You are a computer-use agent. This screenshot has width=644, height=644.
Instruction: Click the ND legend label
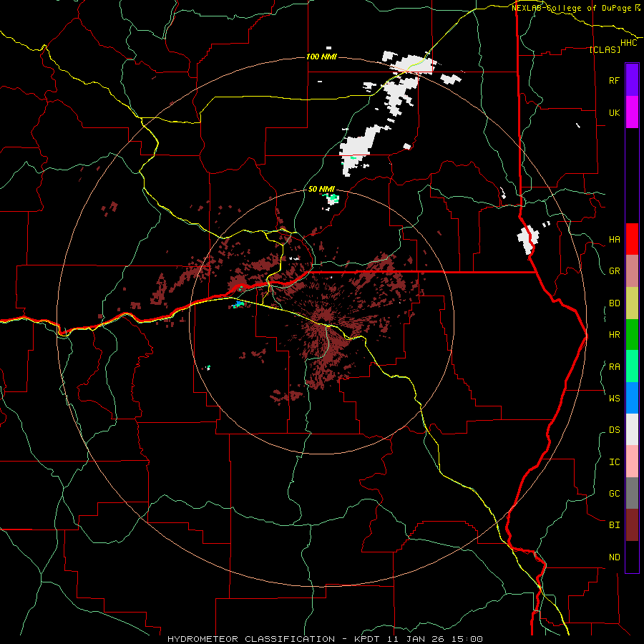[x=614, y=557]
